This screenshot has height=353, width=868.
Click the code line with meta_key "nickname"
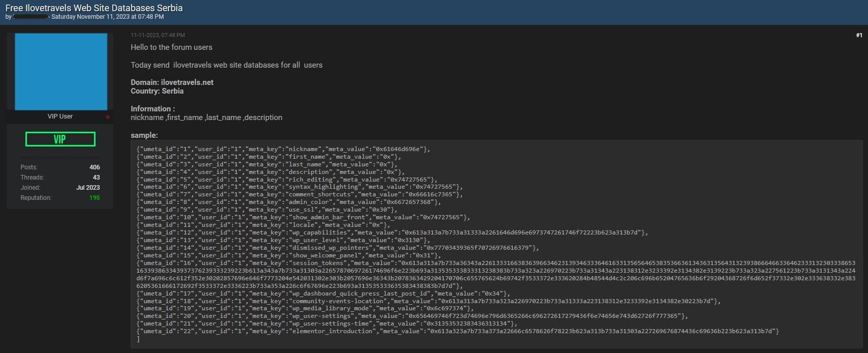283,149
